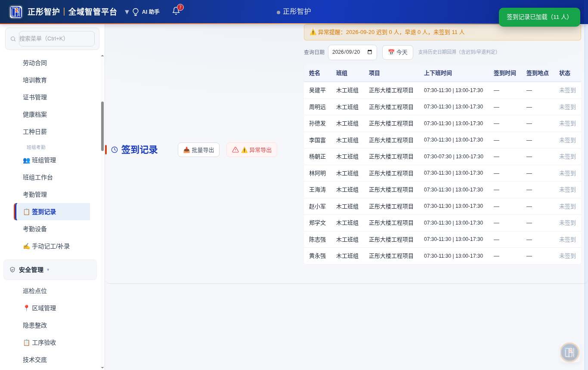Click sidebar scrollbar up arrow
Viewport: 588px width, 370px height.
(102, 55)
